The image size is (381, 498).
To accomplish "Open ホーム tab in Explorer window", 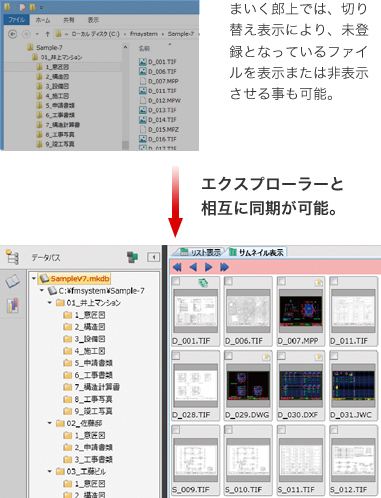I will click(43, 20).
